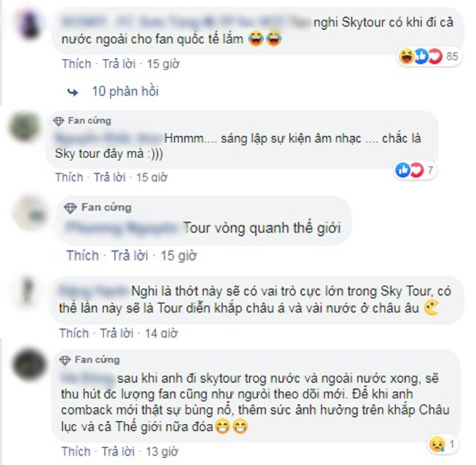
Task: Click Thích under the Hmmm sáng lập comment
Action: point(69,177)
